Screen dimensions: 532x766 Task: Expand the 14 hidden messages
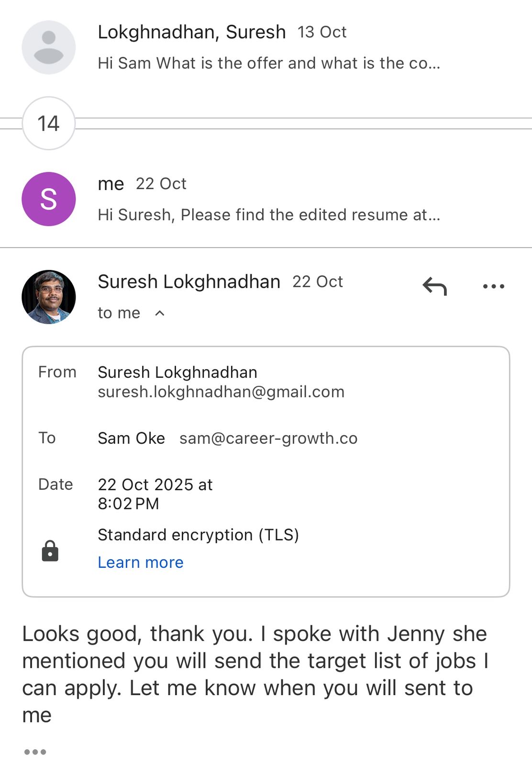pyautogui.click(x=49, y=124)
